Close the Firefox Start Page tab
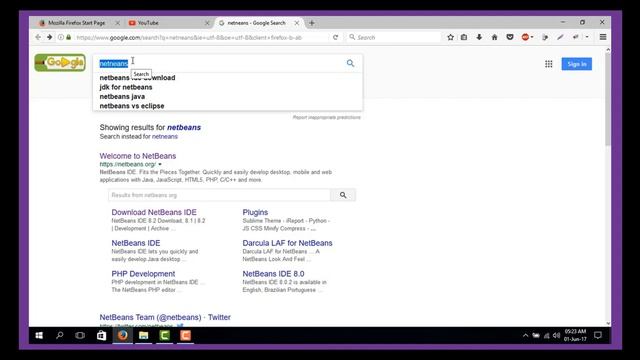 click(x=118, y=23)
